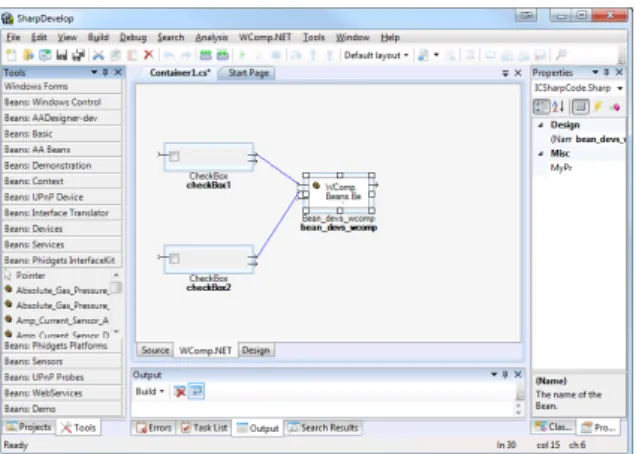Click the Open File folder icon

28,55
